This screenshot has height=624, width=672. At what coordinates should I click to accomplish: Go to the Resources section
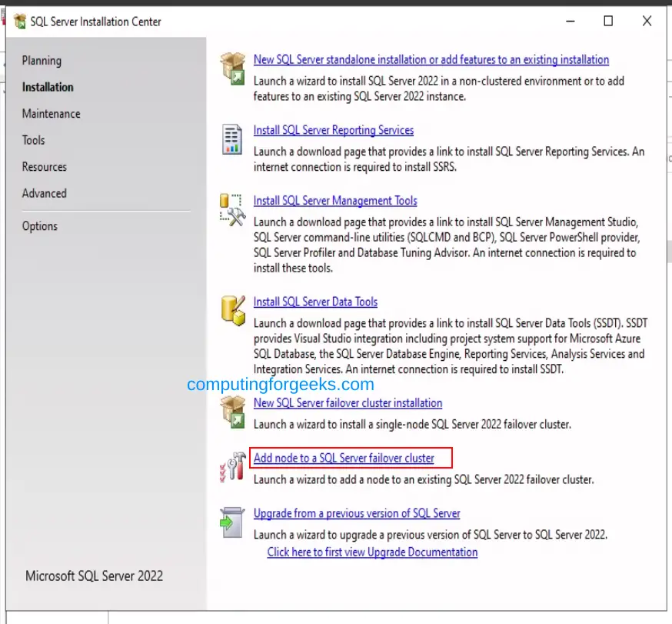tap(44, 167)
